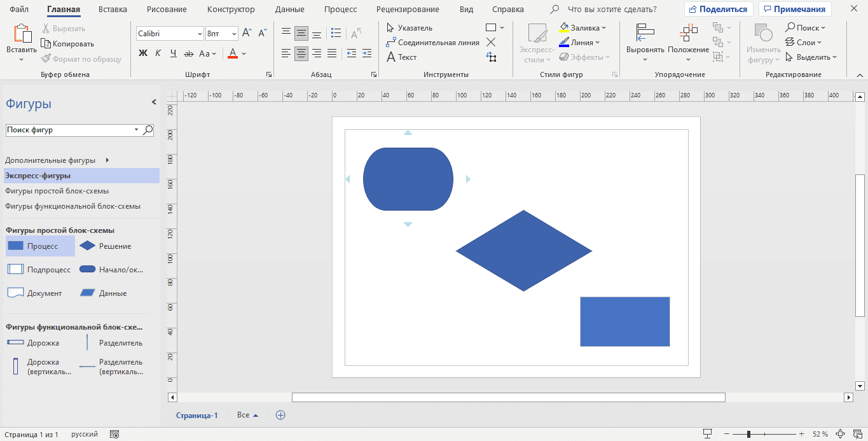Activate the Соединительная линия connector tool
This screenshot has width=868, height=441.
tap(432, 43)
